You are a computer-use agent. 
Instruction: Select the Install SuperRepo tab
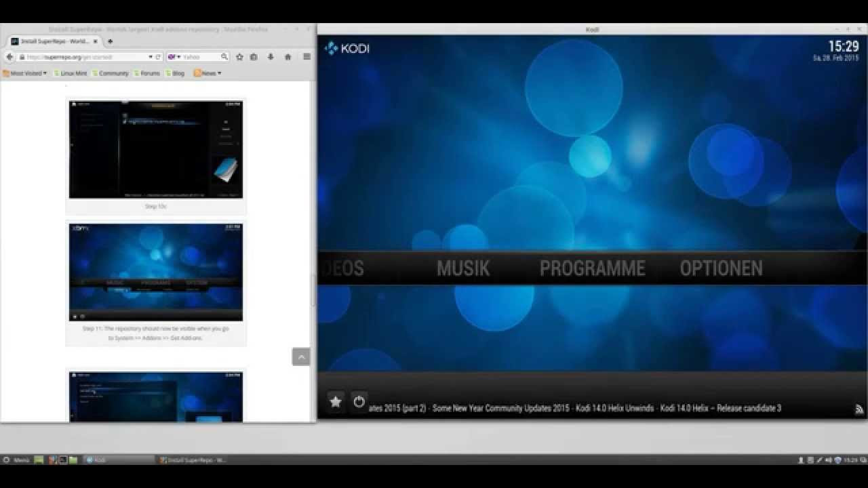[53, 41]
